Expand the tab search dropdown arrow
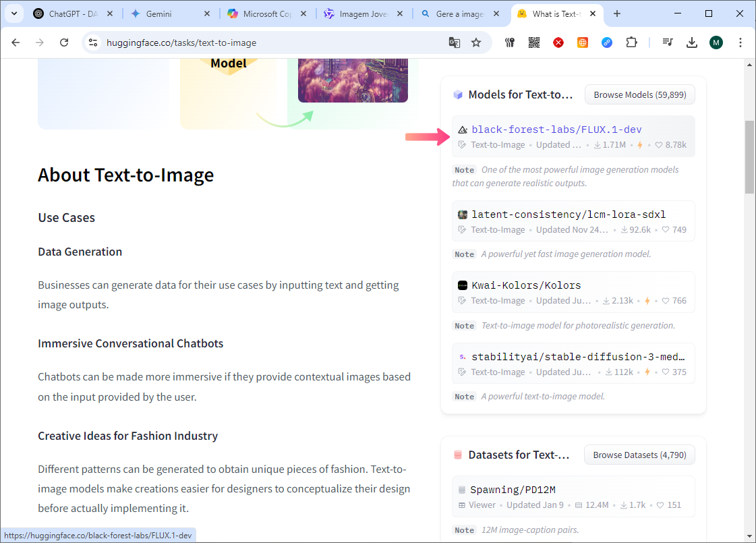This screenshot has width=756, height=543. pos(14,13)
